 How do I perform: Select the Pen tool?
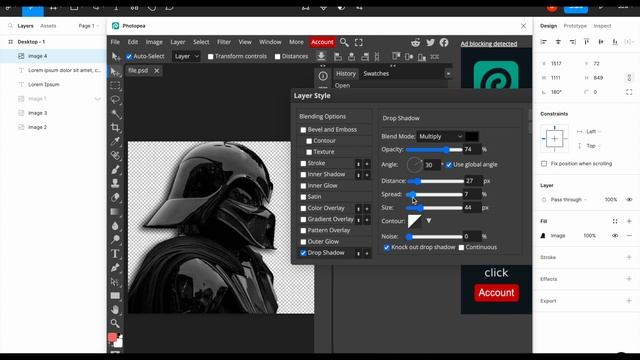(x=116, y=268)
